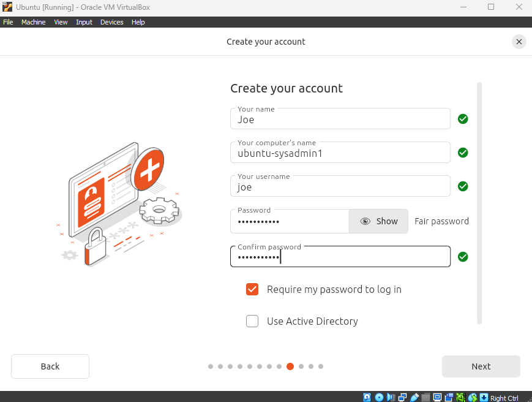Image resolution: width=532 pixels, height=402 pixels.
Task: Click the Next button
Action: point(481,366)
